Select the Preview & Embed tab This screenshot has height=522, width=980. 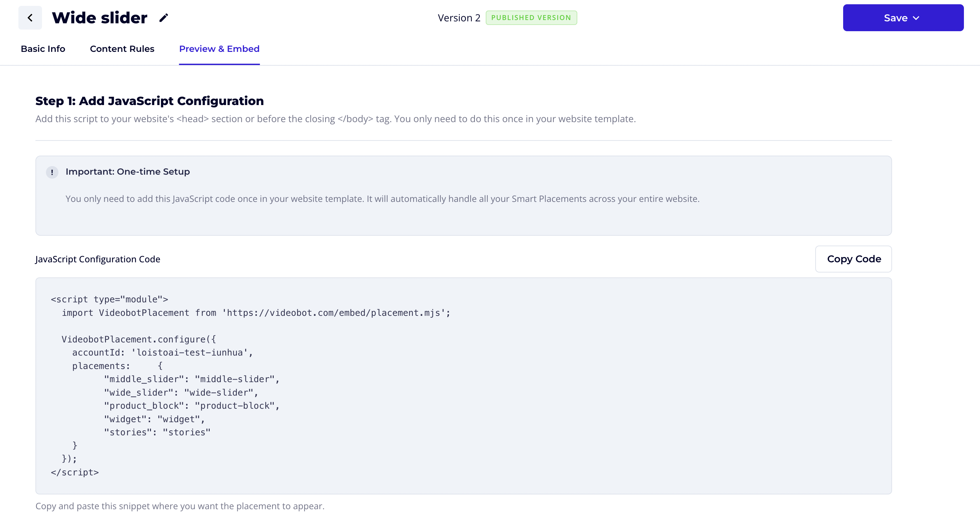pyautogui.click(x=219, y=49)
